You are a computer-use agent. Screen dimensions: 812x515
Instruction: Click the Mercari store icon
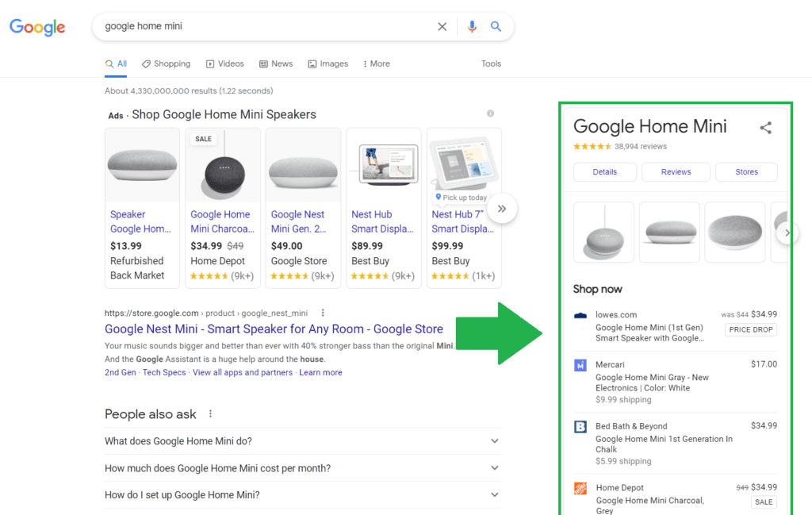580,365
